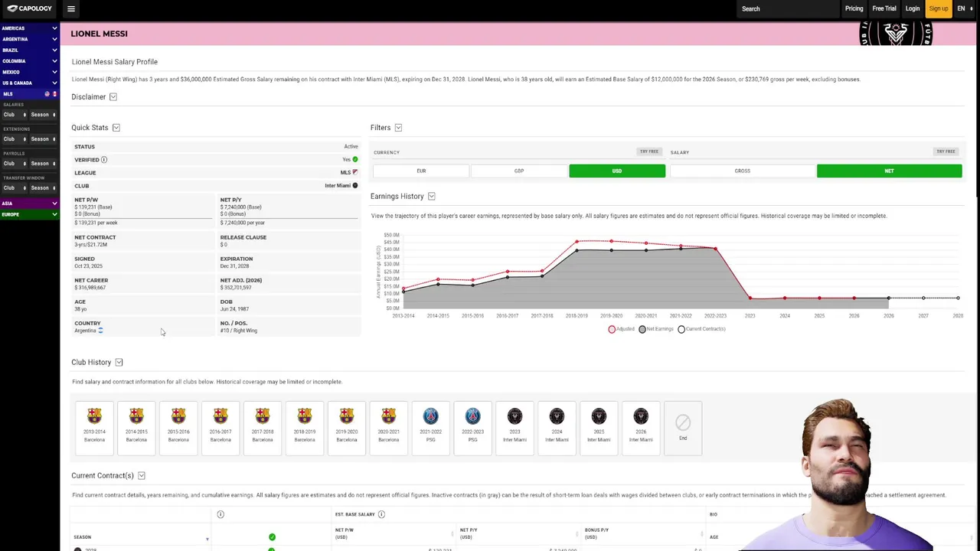Viewport: 980px width, 551px height.
Task: Open the 2015-2016 Barcelona club card
Action: click(178, 428)
